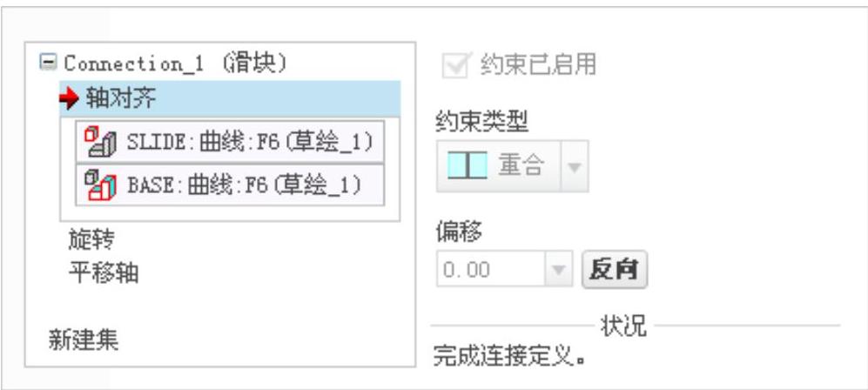Collapse the Connection_1 tree node
Viewport: 868px width, 390px height.
(48, 63)
